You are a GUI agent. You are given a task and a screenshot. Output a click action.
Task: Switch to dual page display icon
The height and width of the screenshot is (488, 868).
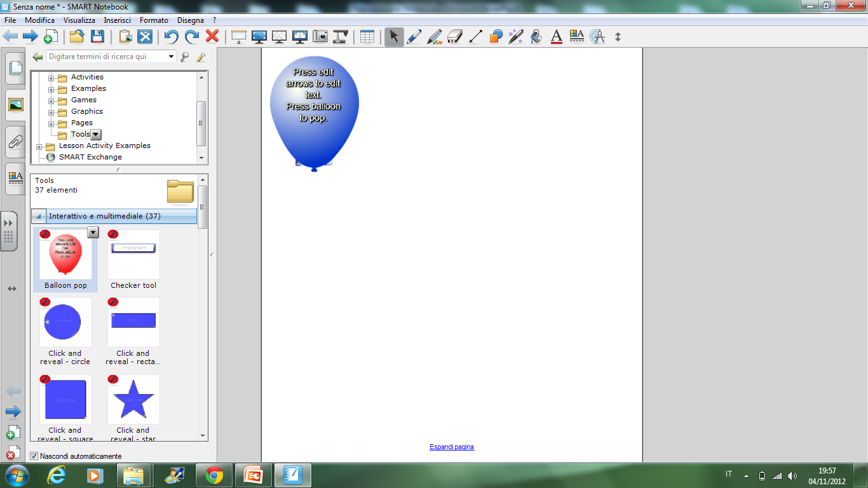[299, 36]
